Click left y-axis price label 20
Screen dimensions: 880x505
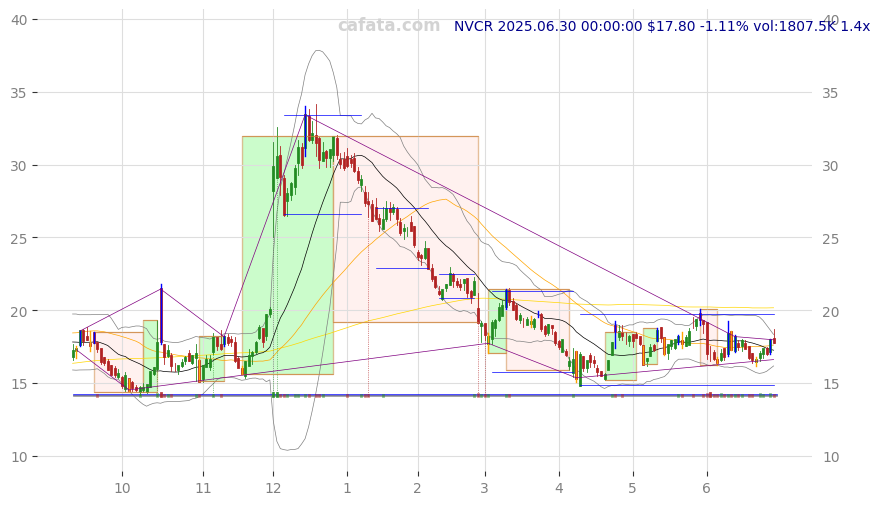19,311
